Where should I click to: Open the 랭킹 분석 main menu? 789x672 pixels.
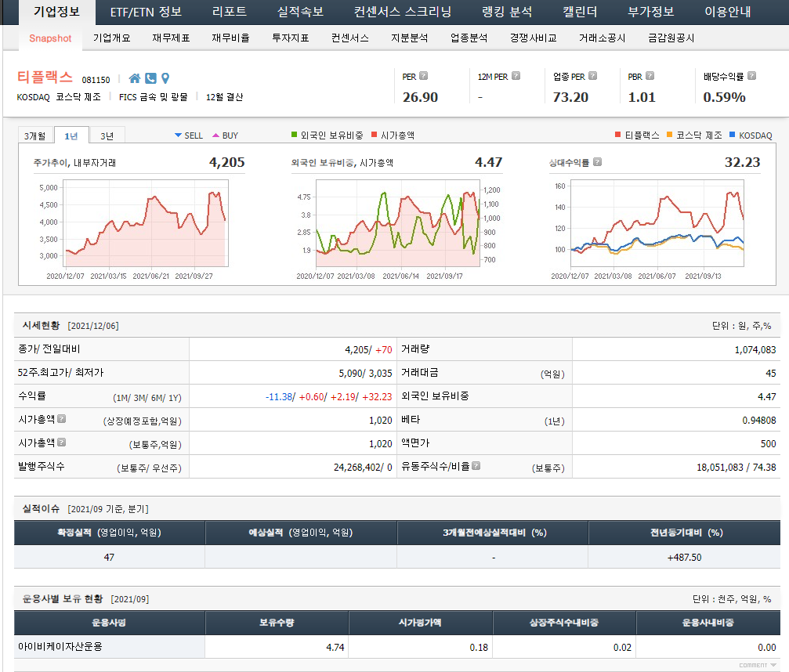pos(507,12)
